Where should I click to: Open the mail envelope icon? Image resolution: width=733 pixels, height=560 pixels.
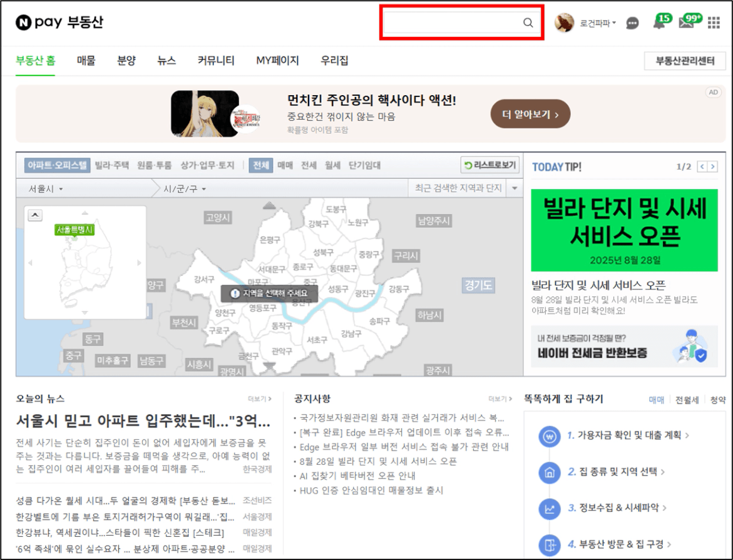686,24
